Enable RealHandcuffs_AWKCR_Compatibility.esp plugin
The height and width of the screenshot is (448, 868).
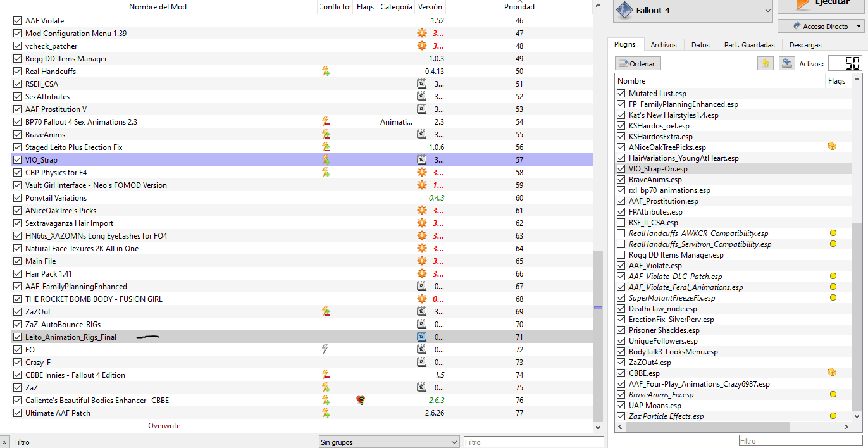(621, 233)
